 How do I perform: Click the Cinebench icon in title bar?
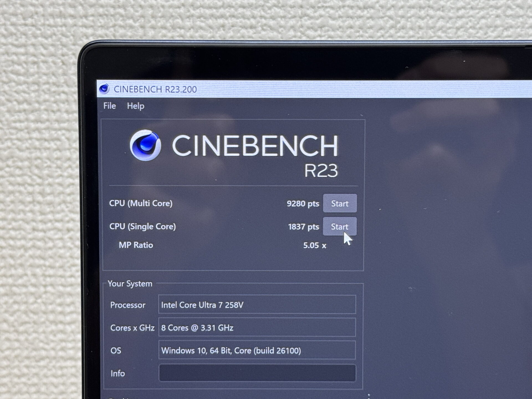click(x=104, y=89)
